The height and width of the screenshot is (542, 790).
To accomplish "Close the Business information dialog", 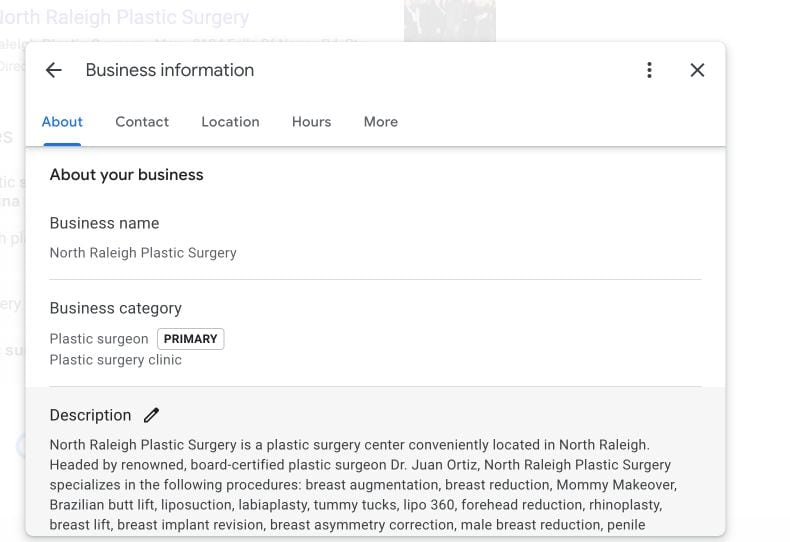I will coord(697,70).
